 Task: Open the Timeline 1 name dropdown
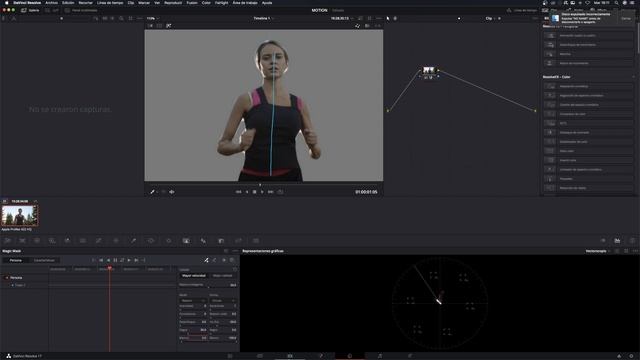pos(263,18)
